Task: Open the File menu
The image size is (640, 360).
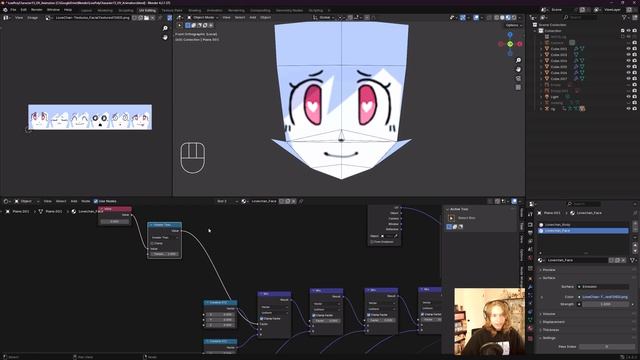Action: (x=13, y=9)
